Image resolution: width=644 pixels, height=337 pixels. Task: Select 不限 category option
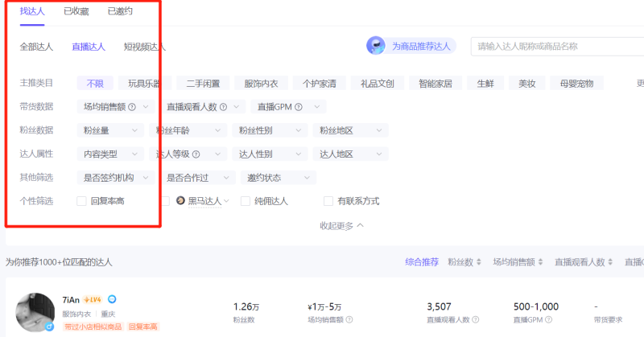[x=95, y=84]
